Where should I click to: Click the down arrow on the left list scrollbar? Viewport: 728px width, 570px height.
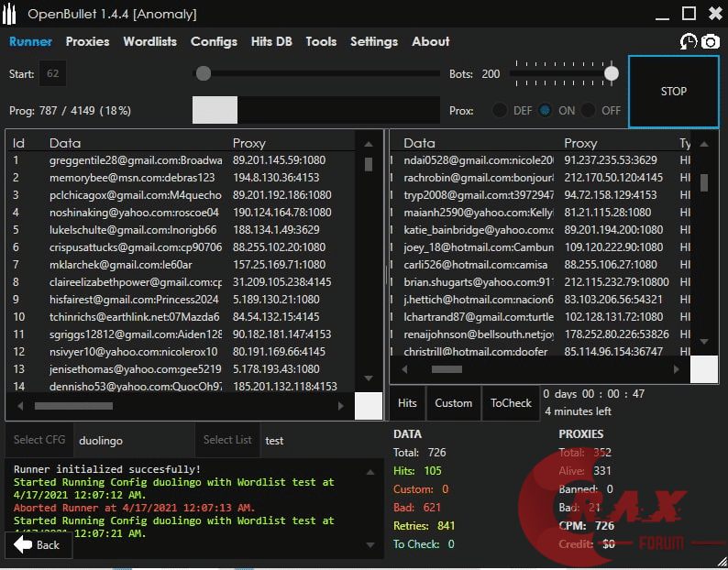[368, 378]
